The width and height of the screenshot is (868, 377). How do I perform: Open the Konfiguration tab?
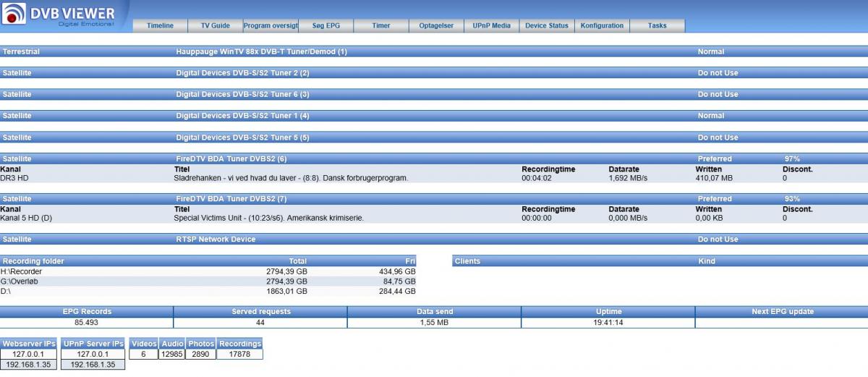click(602, 25)
